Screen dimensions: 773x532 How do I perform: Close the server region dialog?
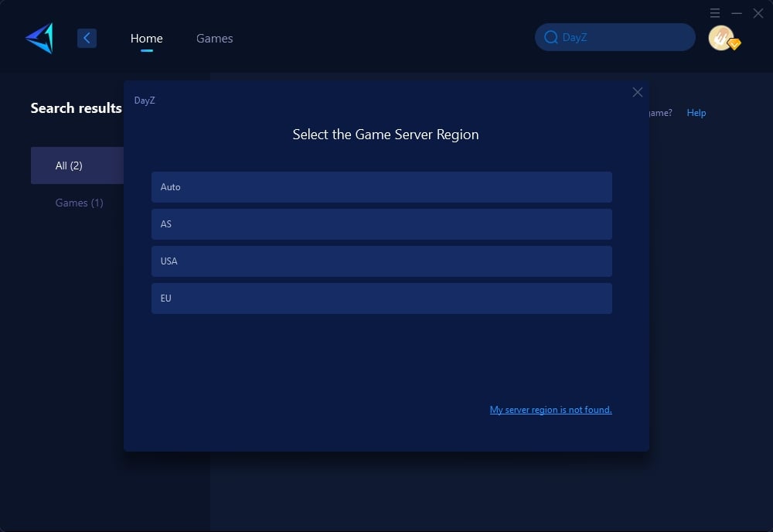coord(638,92)
